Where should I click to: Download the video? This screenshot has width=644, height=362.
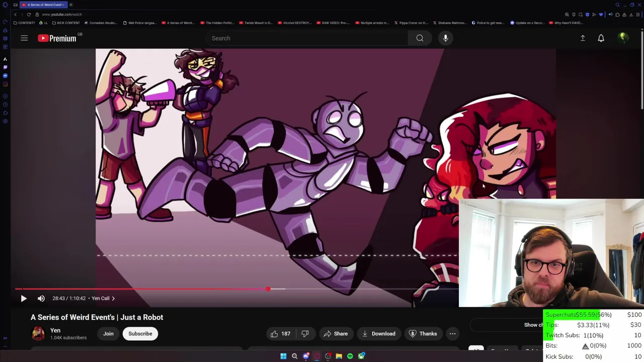[378, 334]
